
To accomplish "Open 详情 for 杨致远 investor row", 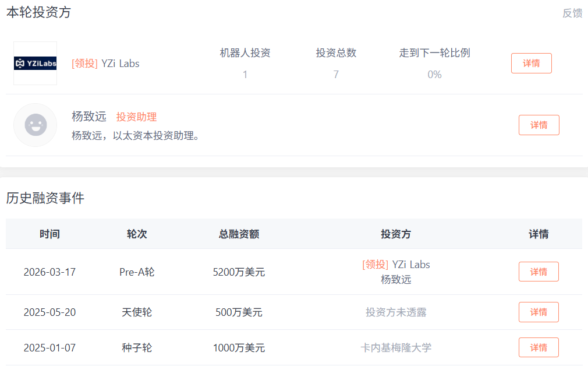I will click(539, 125).
